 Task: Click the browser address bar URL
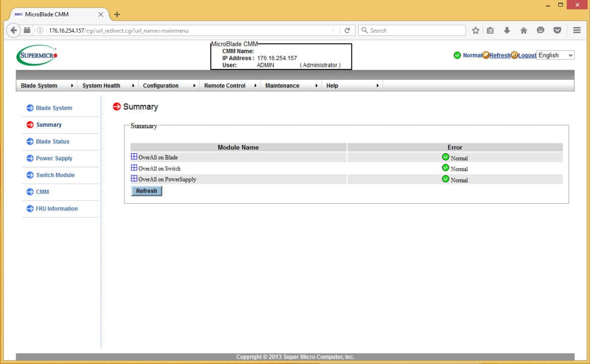[119, 30]
